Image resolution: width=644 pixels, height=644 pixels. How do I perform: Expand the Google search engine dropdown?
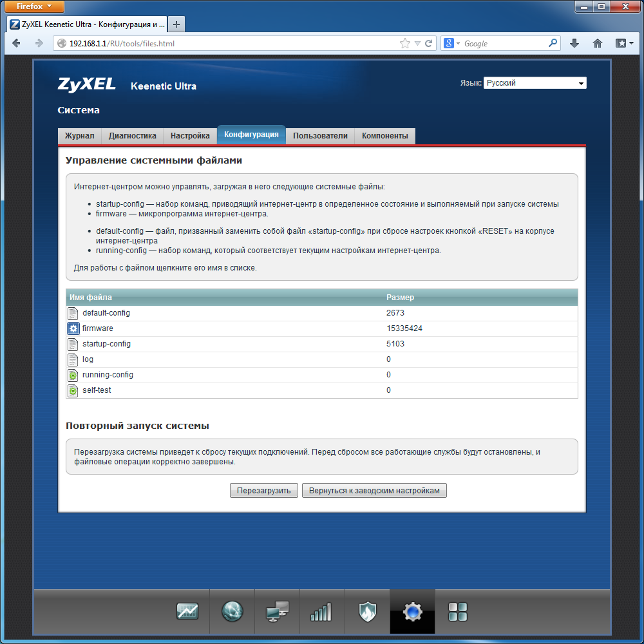pos(451,43)
